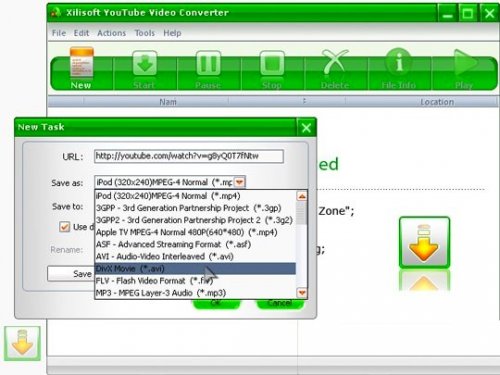This screenshot has height=375, width=500.
Task: Click the Play toolbar icon
Action: pos(466,63)
